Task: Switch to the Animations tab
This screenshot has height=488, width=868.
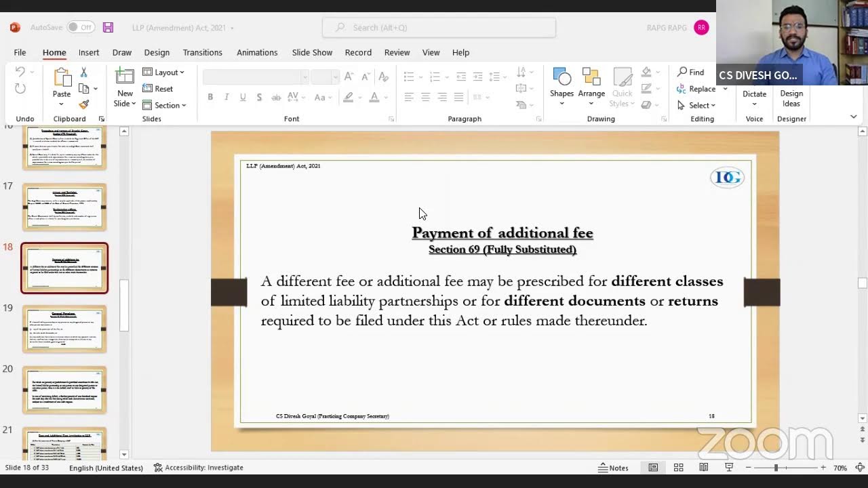Action: point(257,52)
